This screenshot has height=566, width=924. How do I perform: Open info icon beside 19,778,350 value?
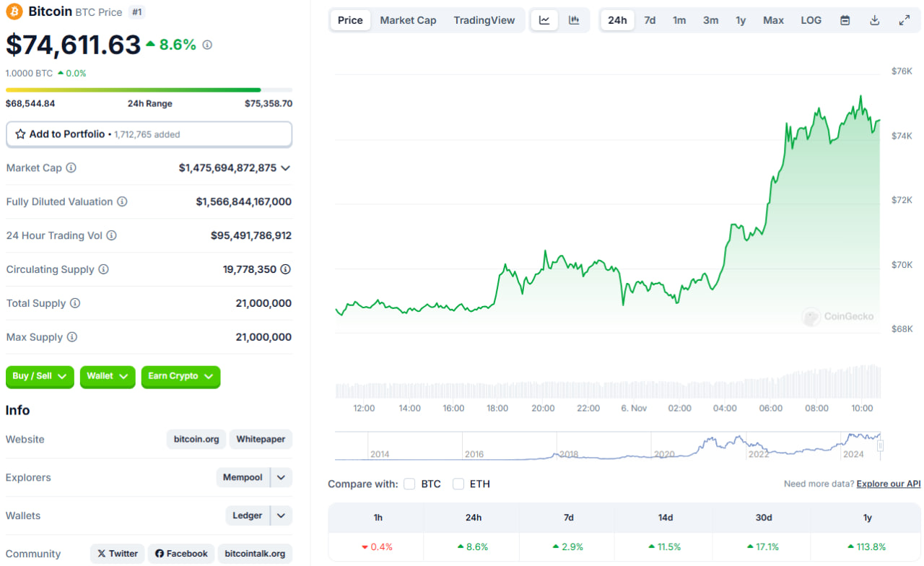pyautogui.click(x=286, y=269)
